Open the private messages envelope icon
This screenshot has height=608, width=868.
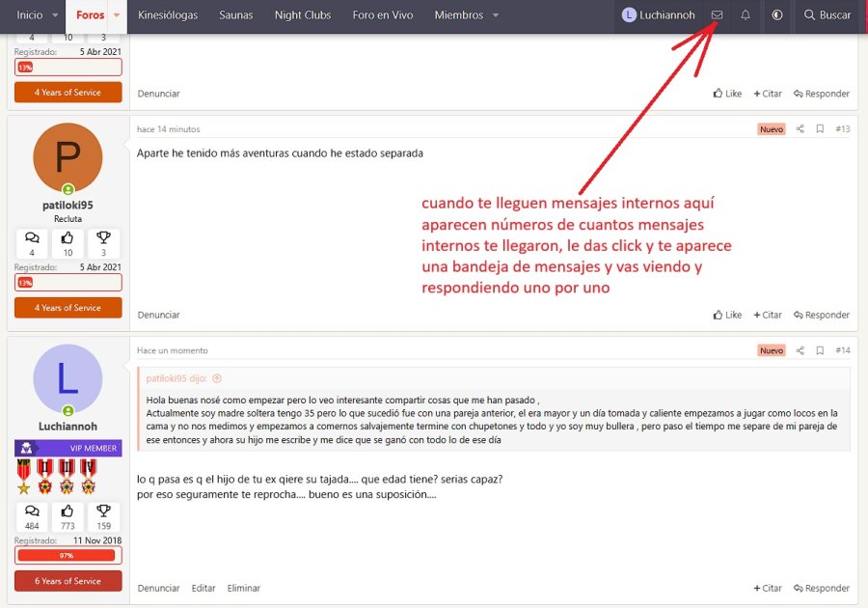pos(717,15)
